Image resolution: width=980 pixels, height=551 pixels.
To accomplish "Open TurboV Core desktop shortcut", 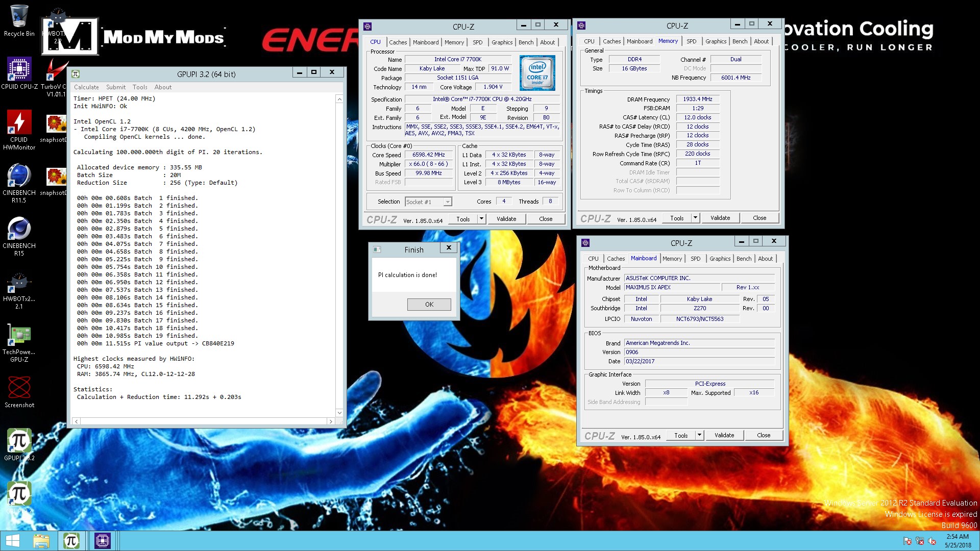I will pyautogui.click(x=56, y=77).
